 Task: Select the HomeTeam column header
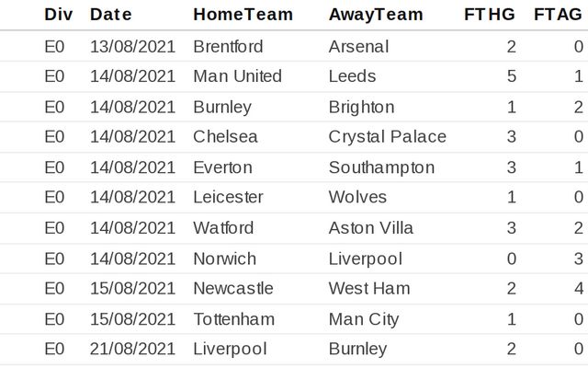[x=243, y=15]
